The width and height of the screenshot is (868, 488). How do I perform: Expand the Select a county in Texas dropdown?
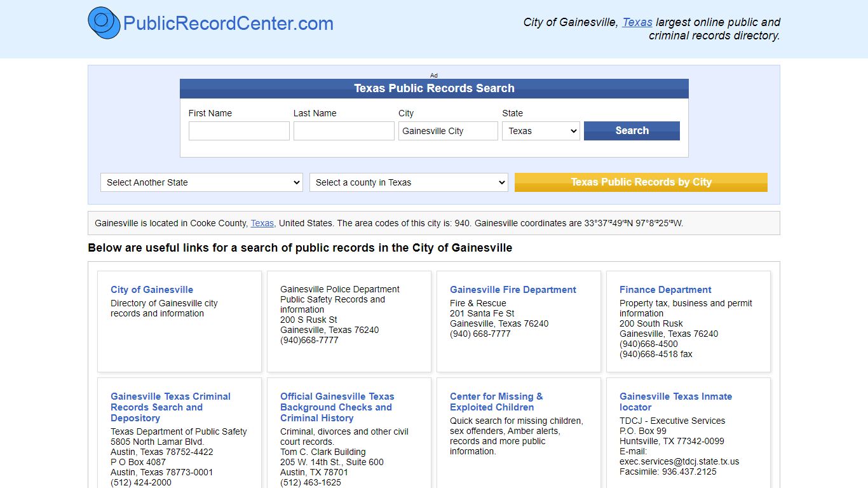pyautogui.click(x=409, y=182)
